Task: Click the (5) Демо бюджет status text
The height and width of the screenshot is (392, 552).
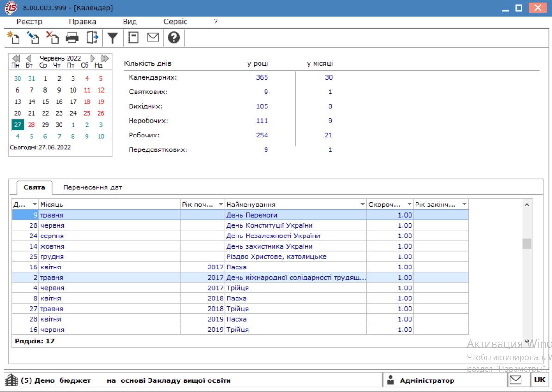Action: 56,380
